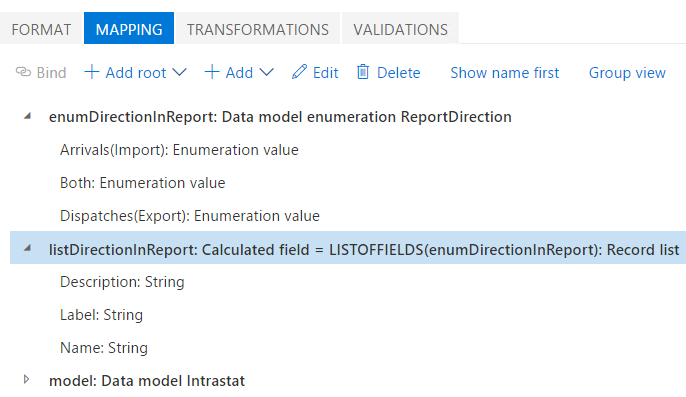
Task: Select the Both enumeration value row
Action: click(x=142, y=183)
